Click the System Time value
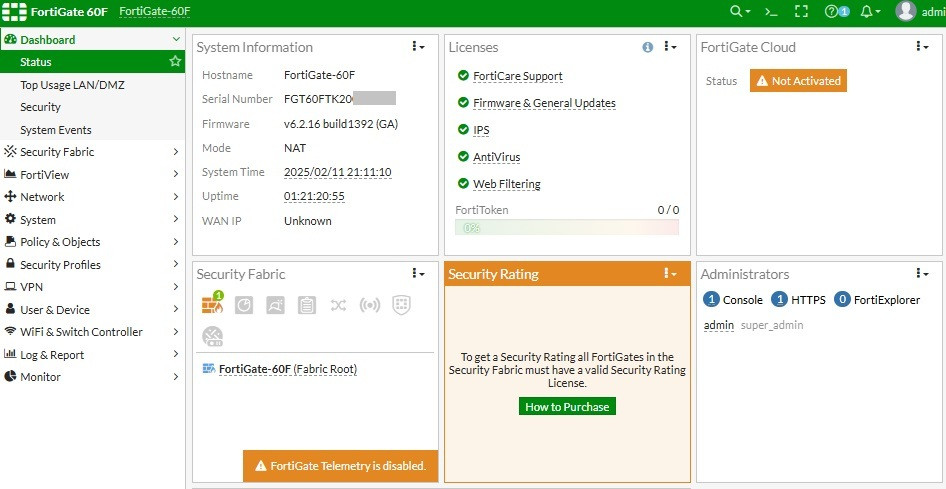Screen dimensions: 946x489 pos(338,172)
